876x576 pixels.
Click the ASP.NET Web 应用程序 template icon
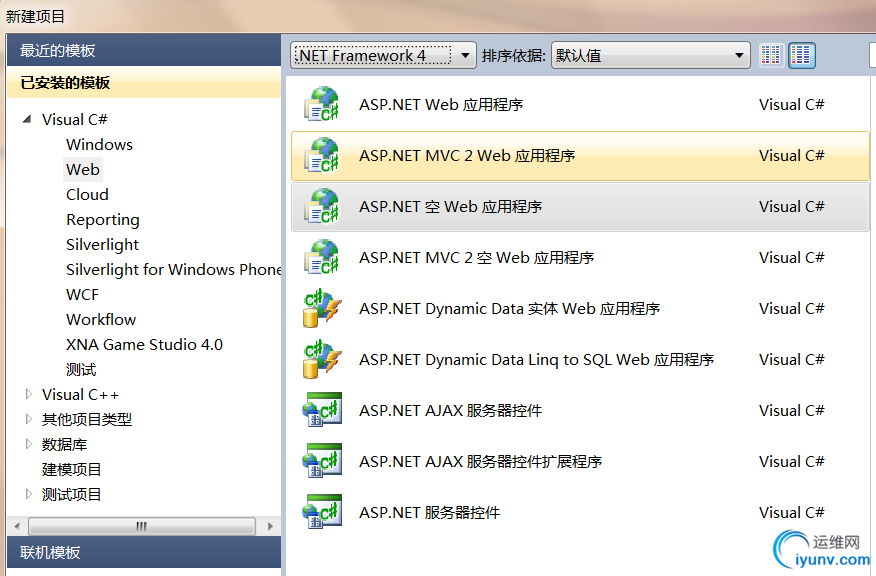pos(323,104)
